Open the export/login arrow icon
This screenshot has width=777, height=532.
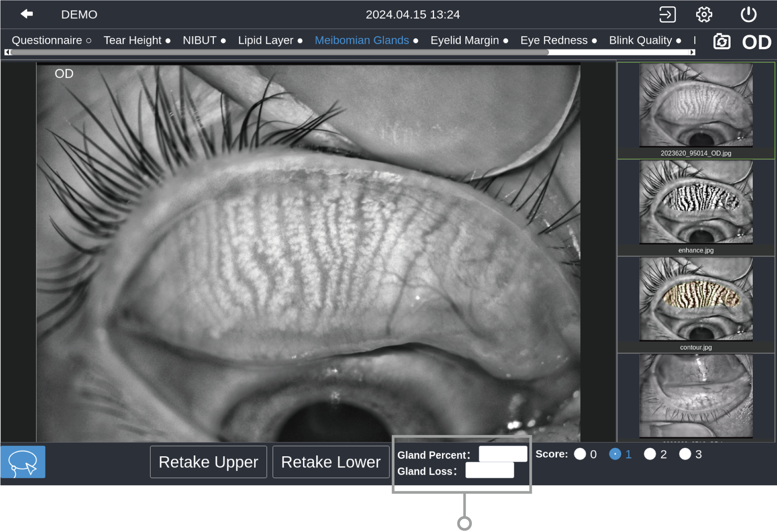tap(667, 14)
